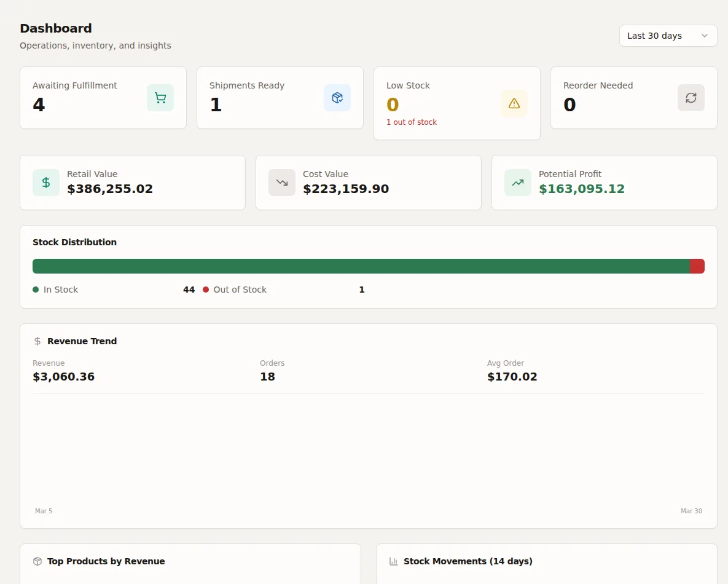Click the downward trend icon beside Cost Value
The image size is (728, 584).
[282, 183]
